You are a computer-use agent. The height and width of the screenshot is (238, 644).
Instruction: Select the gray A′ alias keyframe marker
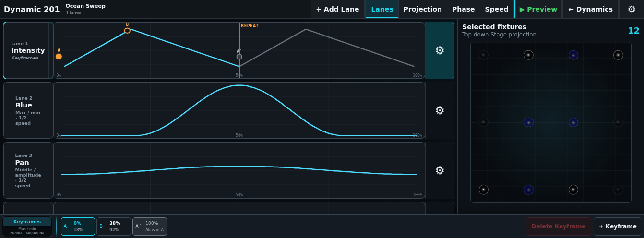coord(239,57)
